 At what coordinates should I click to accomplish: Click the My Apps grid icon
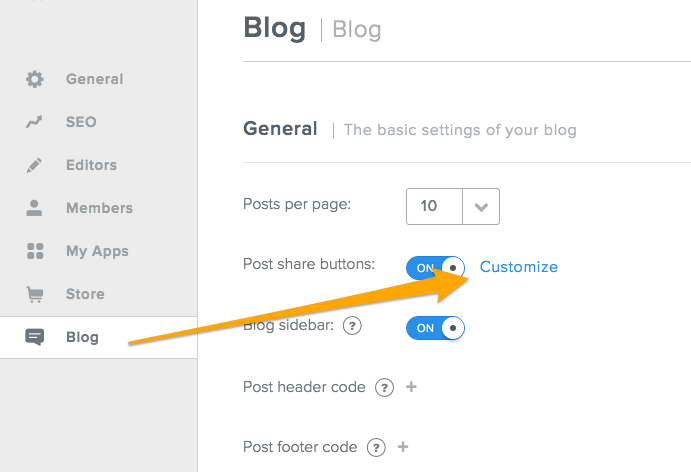point(35,251)
